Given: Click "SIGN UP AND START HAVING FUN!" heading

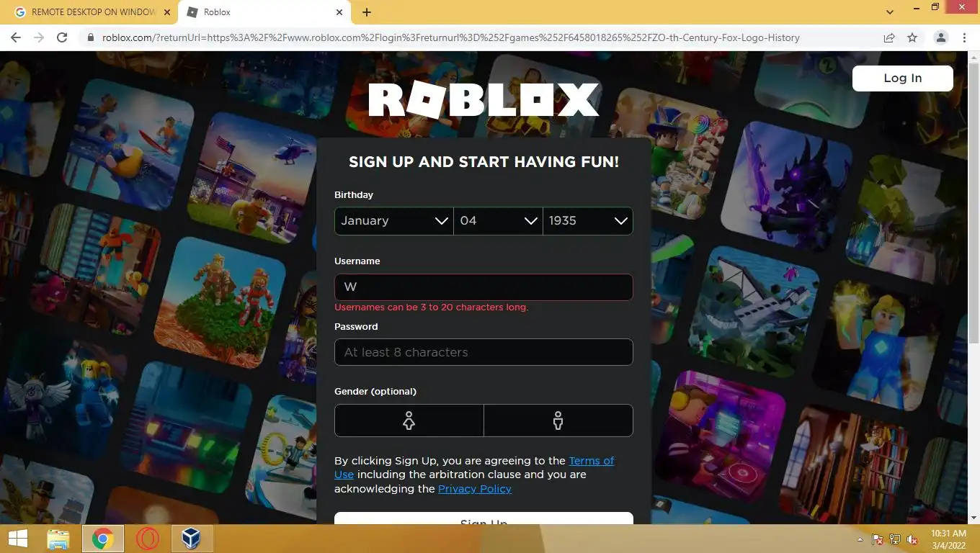Looking at the screenshot, I should pos(484,162).
